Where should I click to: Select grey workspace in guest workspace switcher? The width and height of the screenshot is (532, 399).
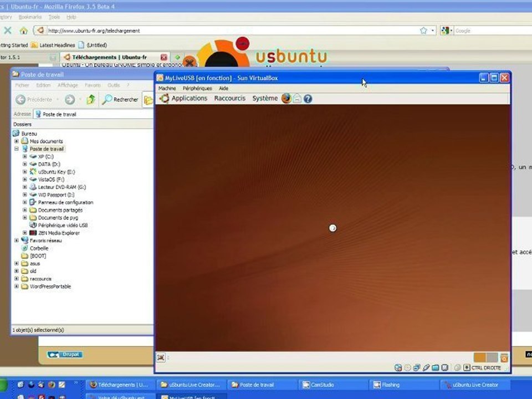(492, 357)
